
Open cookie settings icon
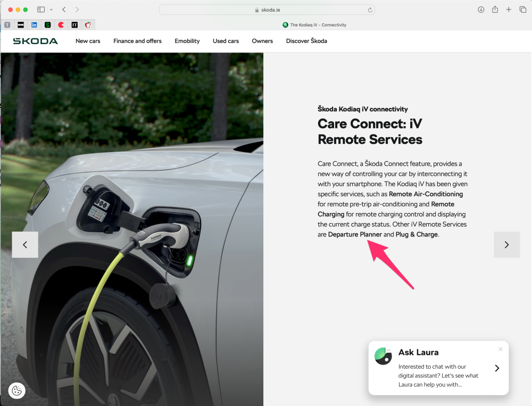(16, 391)
